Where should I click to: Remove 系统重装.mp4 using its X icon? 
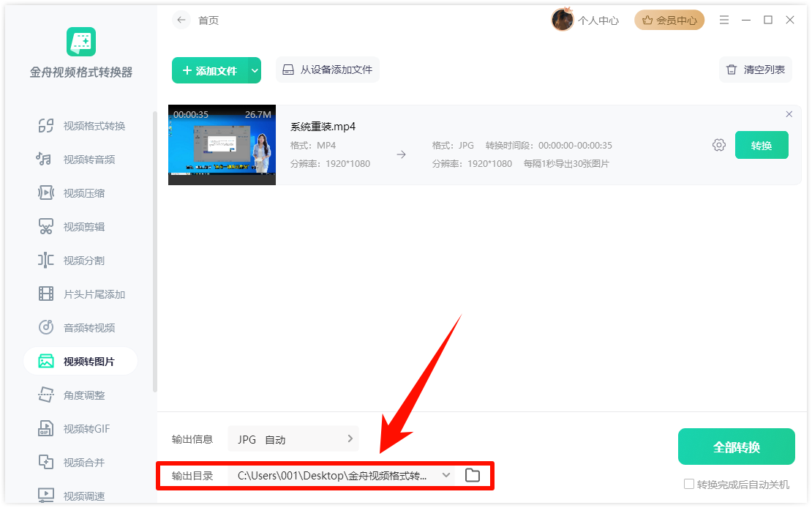pyautogui.click(x=789, y=114)
